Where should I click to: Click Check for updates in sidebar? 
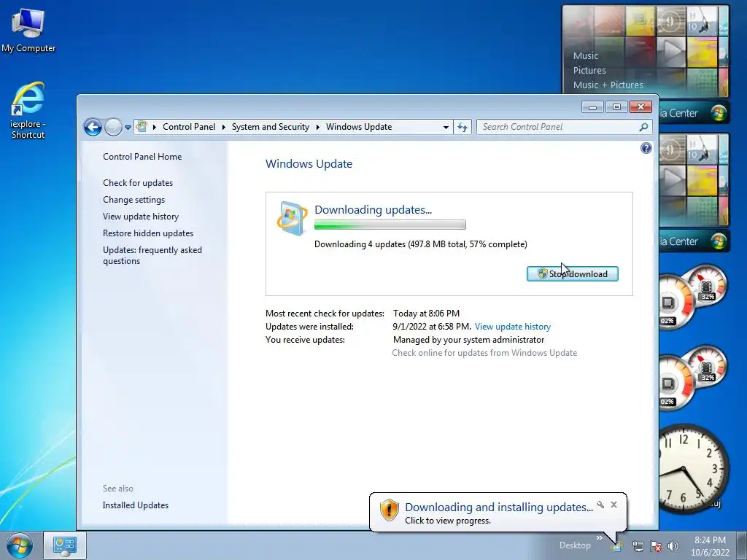pos(138,183)
